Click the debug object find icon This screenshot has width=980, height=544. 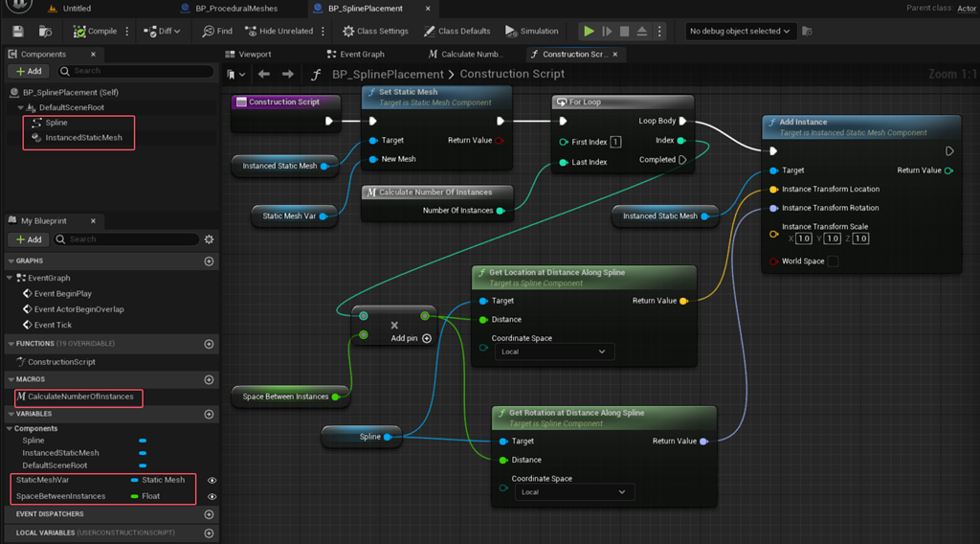point(807,32)
